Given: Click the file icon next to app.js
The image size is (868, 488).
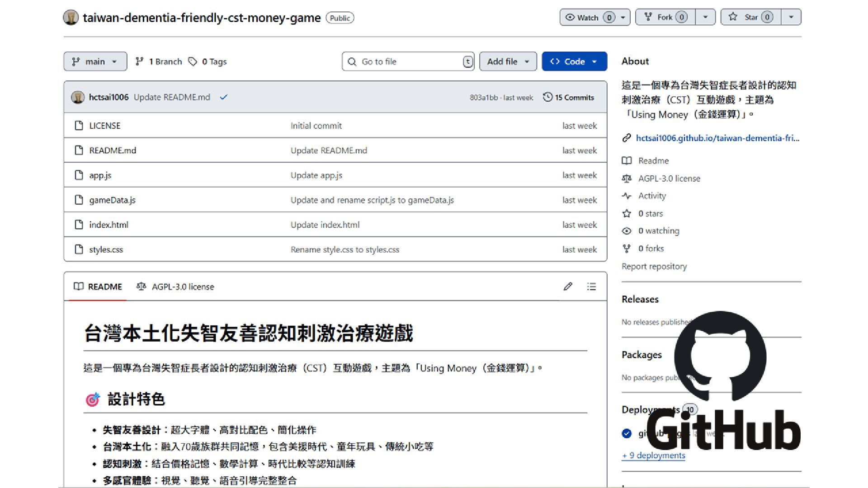Looking at the screenshot, I should tap(79, 175).
